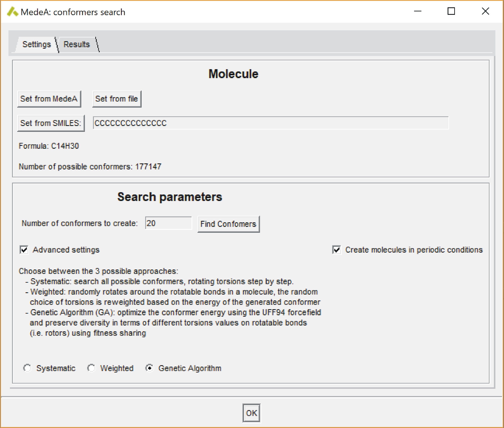504x428 pixels.
Task: Click the MedeA logo icon in title bar
Action: click(x=12, y=12)
